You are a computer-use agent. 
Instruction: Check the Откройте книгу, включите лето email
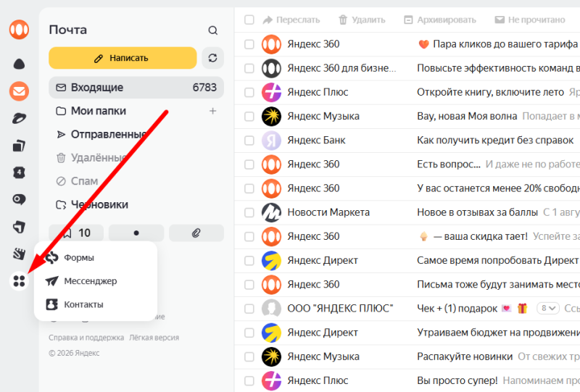(249, 93)
